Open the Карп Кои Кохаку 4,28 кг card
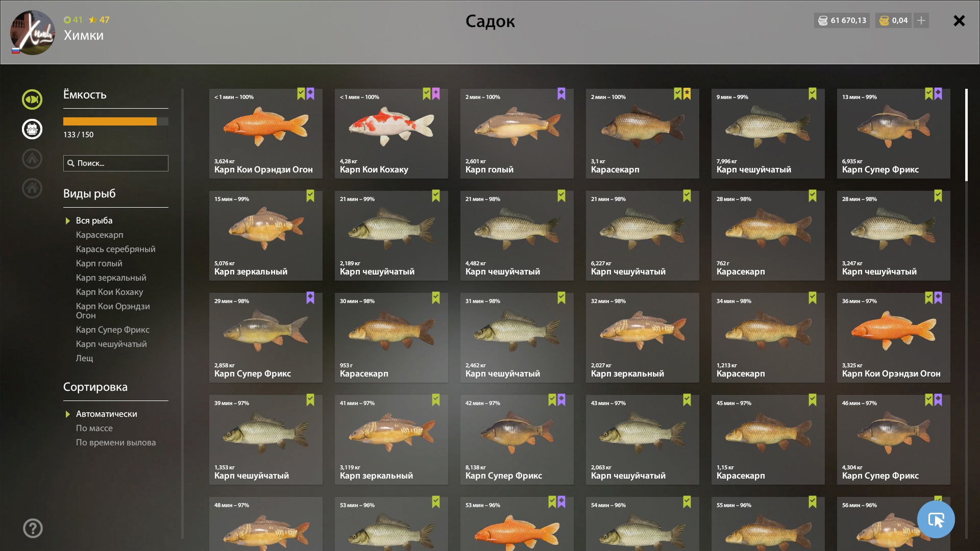The image size is (980, 551). [391, 134]
